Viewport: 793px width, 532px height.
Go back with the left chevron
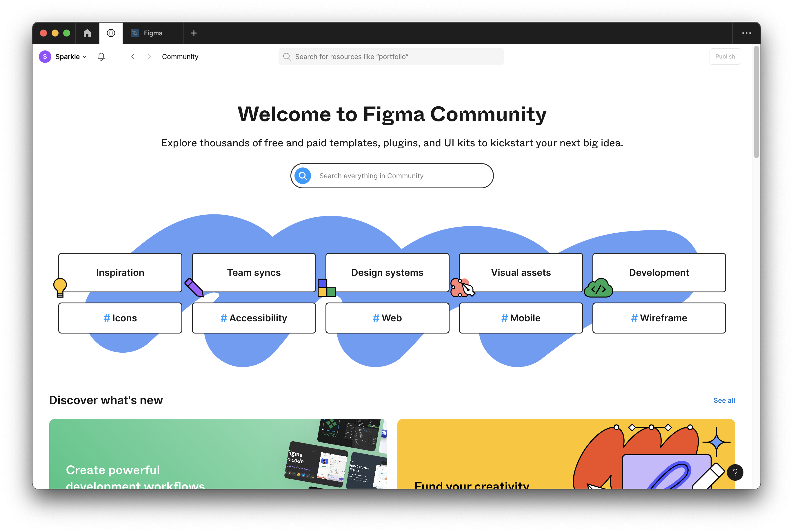[133, 57]
